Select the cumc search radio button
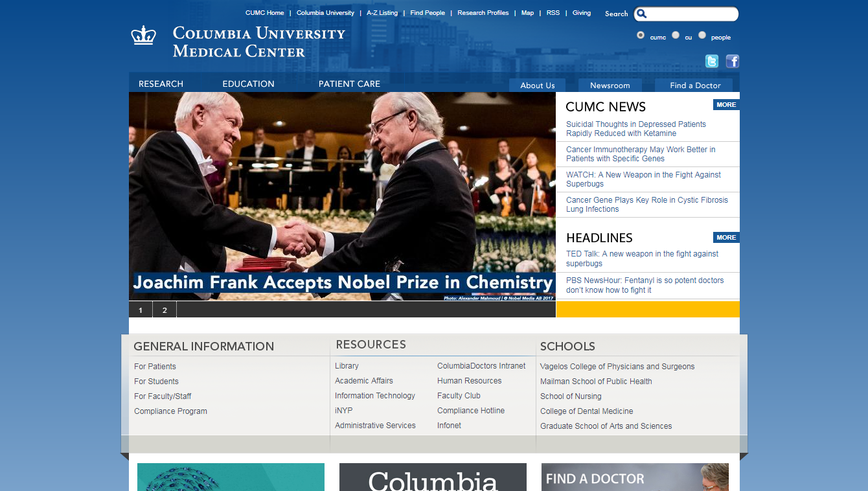Image resolution: width=868 pixels, height=491 pixels. pyautogui.click(x=641, y=35)
